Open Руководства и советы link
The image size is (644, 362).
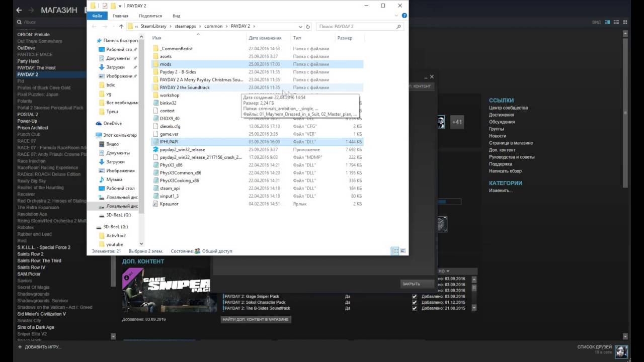point(512,157)
